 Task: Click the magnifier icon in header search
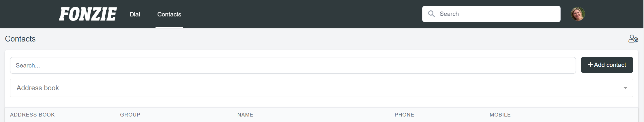431,14
